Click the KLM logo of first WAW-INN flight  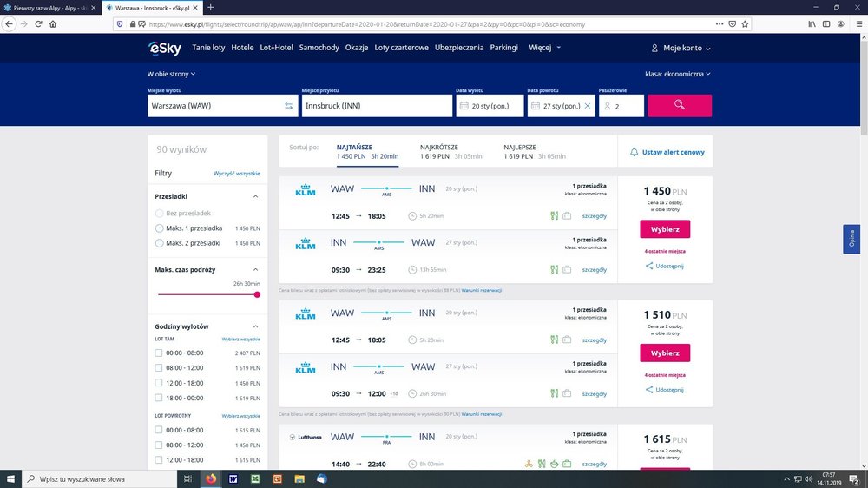305,190
